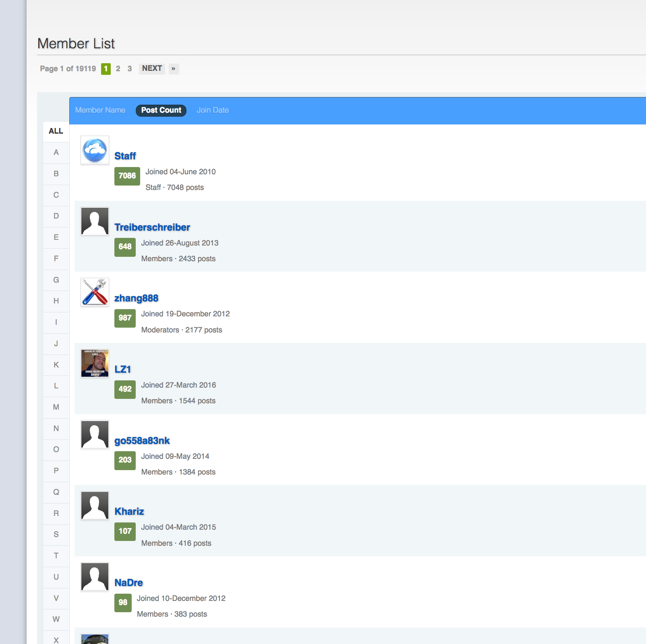646x644 pixels.
Task: Open Khariz's profile link
Action: click(129, 512)
